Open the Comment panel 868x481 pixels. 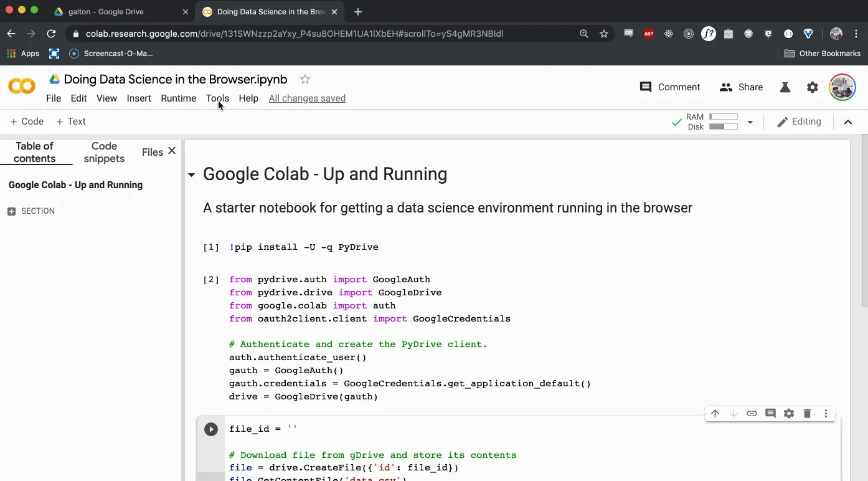tap(670, 87)
